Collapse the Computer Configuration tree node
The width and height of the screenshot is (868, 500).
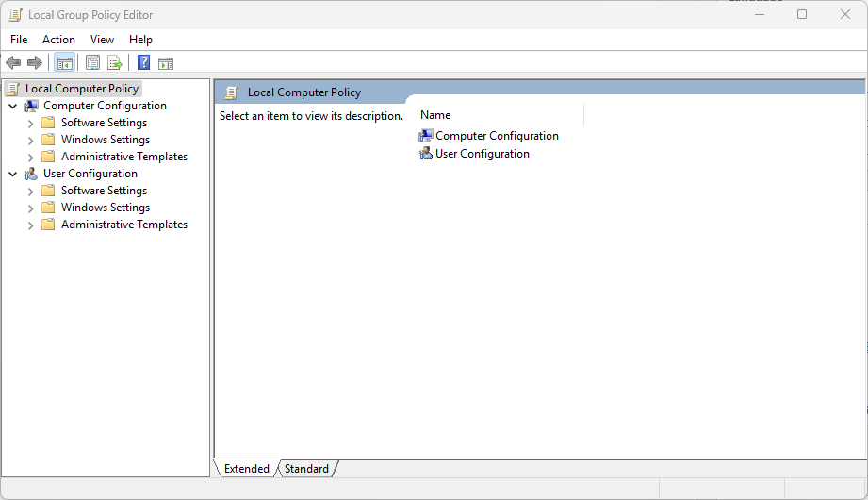[x=12, y=106]
